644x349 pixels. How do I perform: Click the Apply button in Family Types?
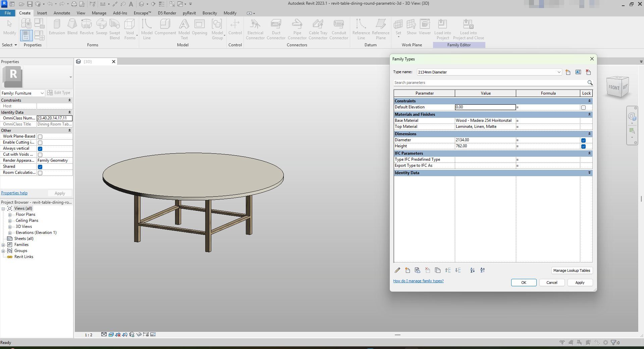pyautogui.click(x=580, y=283)
